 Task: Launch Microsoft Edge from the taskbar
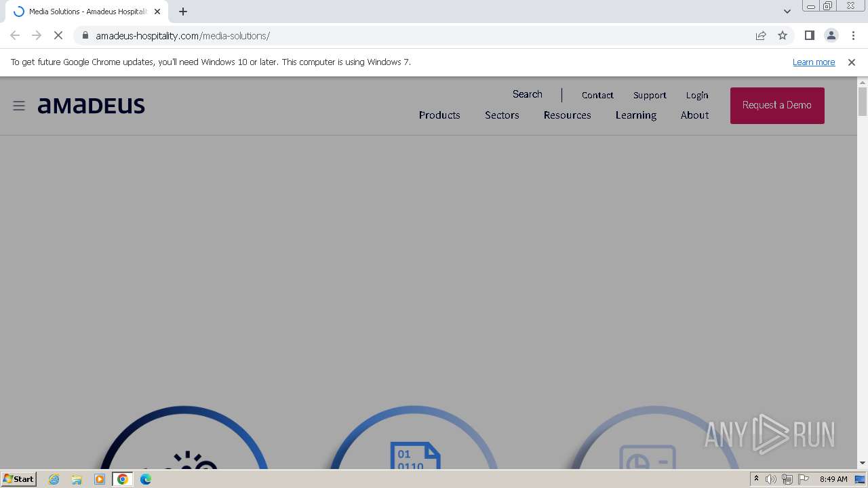(146, 479)
